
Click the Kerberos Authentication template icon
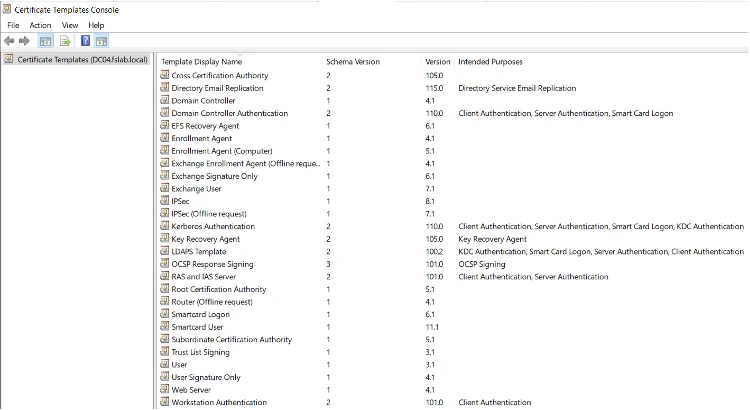pyautogui.click(x=165, y=226)
